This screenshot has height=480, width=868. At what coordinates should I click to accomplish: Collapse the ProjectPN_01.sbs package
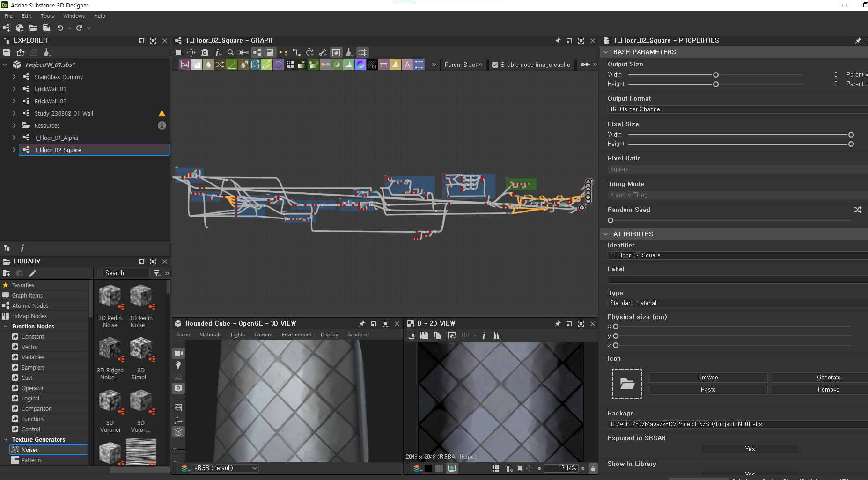(5, 65)
